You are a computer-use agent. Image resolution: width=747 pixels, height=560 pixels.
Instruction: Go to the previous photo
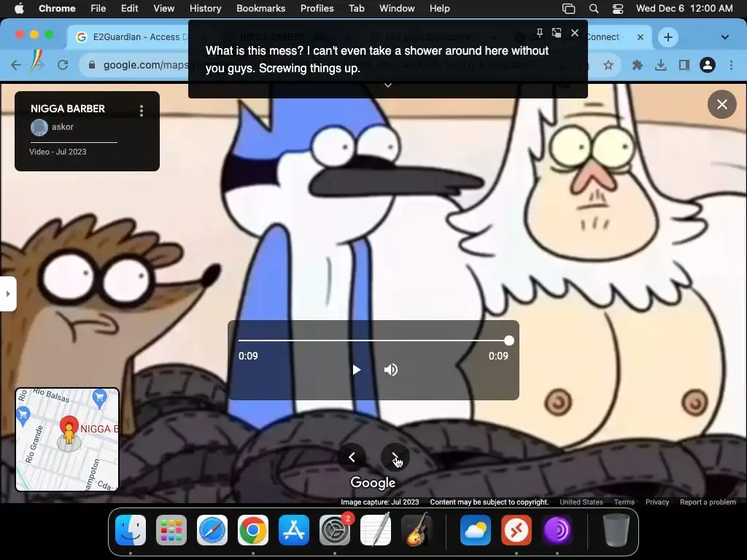click(x=352, y=457)
